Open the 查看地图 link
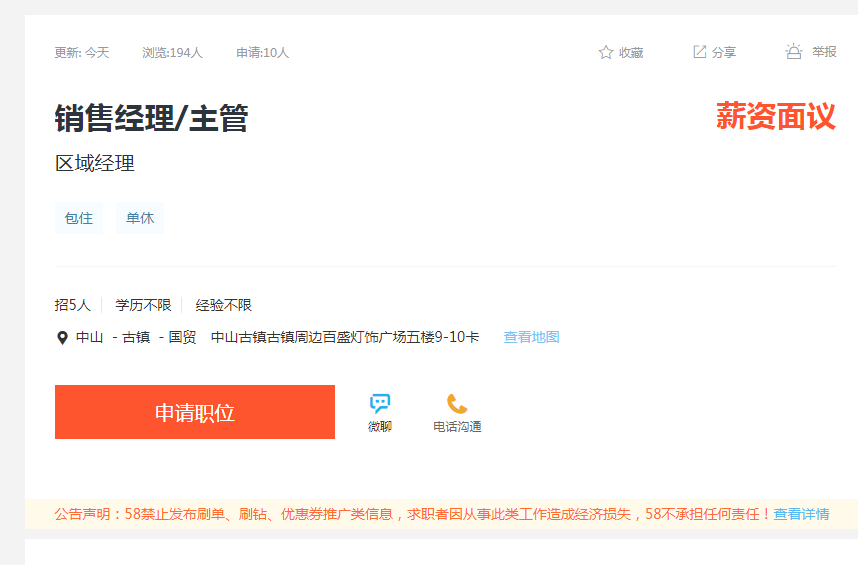The height and width of the screenshot is (565, 858). 531,337
